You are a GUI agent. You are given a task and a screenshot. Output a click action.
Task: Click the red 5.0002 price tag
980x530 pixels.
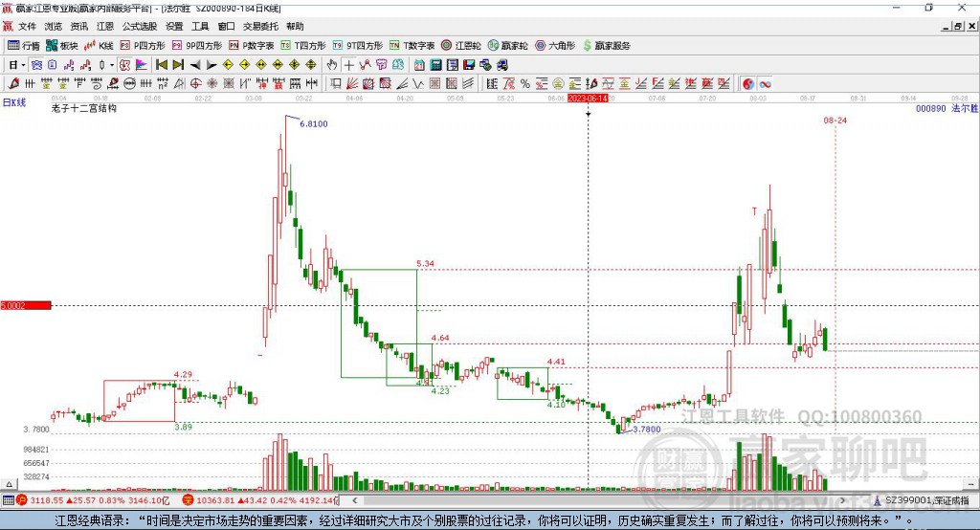(26, 305)
